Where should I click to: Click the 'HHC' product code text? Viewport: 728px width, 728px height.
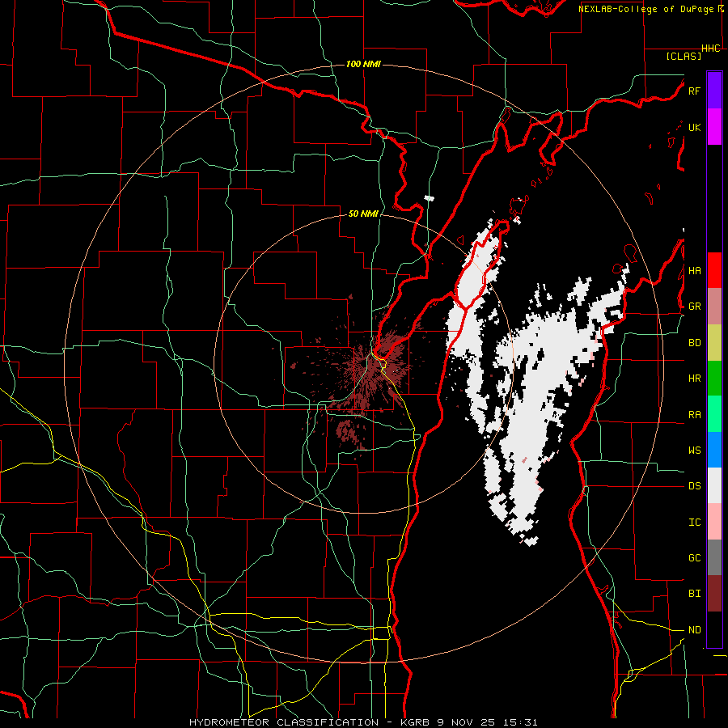click(x=711, y=49)
